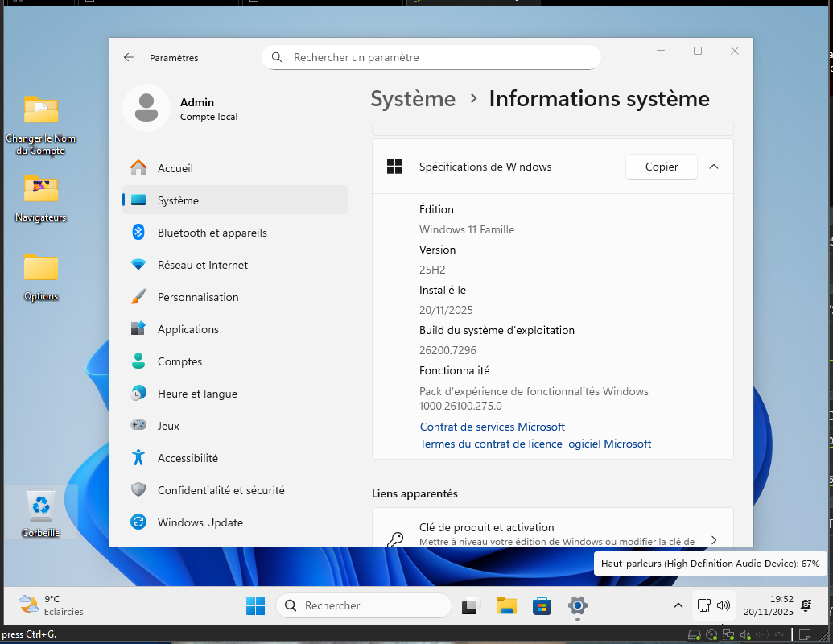Viewport: 833px width, 644px height.
Task: Open the Personnalisation settings page
Action: click(198, 297)
